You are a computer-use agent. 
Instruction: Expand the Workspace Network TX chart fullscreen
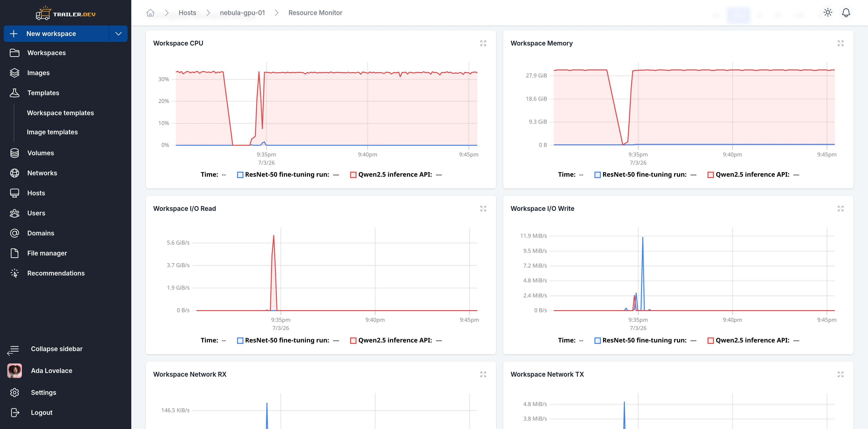[840, 374]
